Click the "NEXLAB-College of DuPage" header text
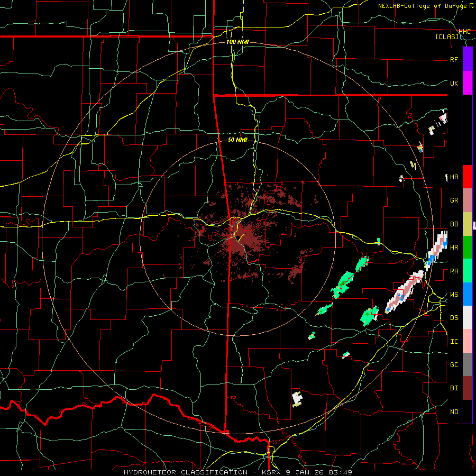This screenshot has height=476, width=476. point(424,6)
